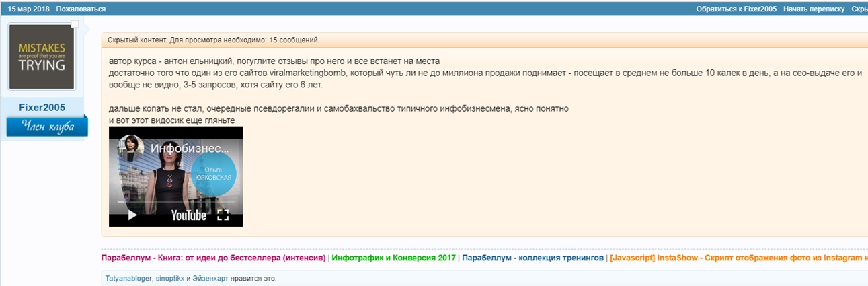Seek along the video progress bar

point(175,201)
